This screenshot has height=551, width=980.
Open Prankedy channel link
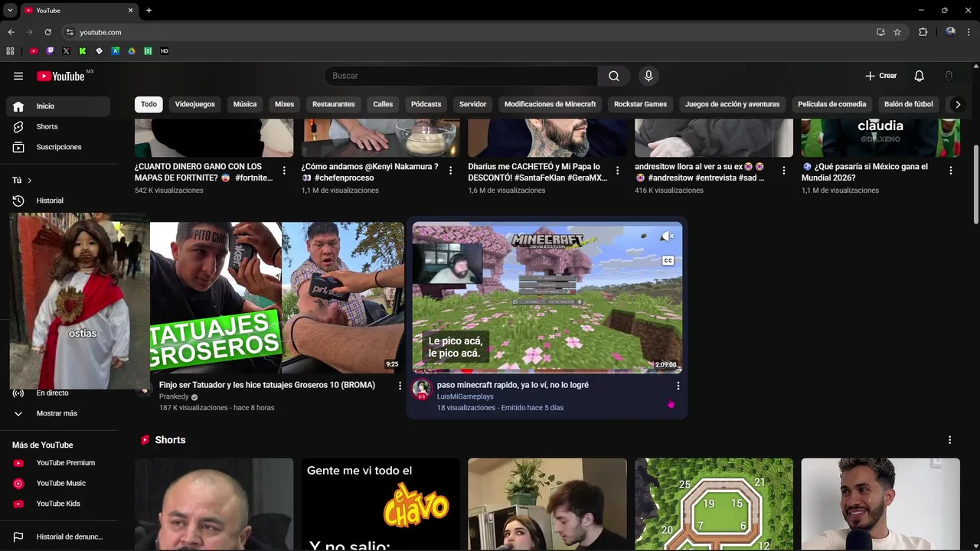(x=174, y=396)
